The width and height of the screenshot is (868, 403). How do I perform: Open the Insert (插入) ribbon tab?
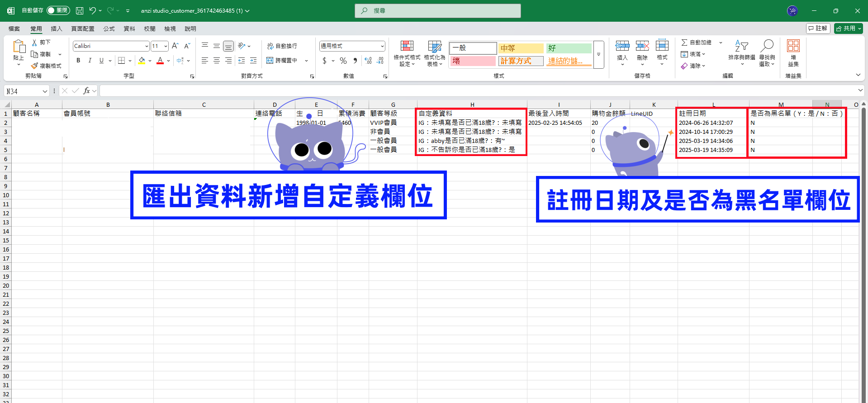tap(57, 28)
